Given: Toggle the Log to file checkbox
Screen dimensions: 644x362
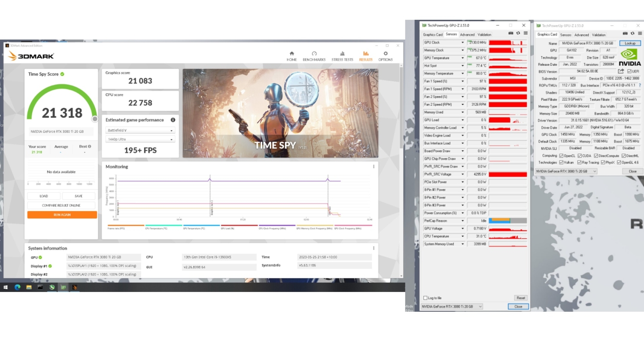Looking at the screenshot, I should click(x=425, y=298).
